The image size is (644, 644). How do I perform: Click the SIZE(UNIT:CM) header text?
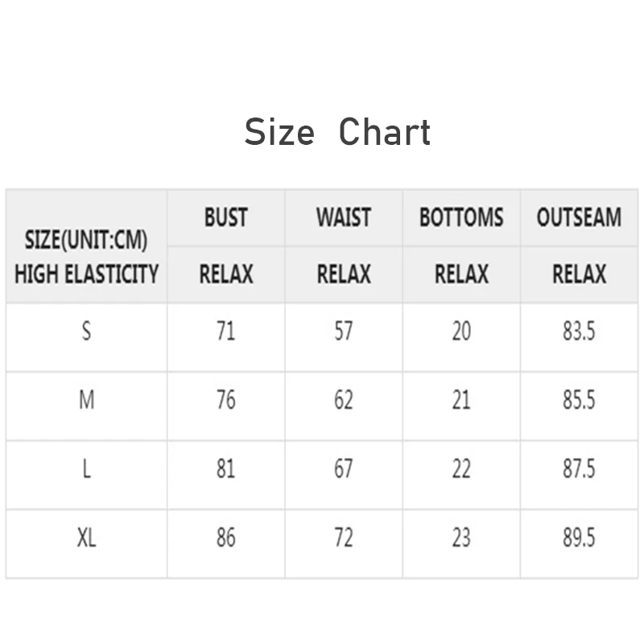86,240
